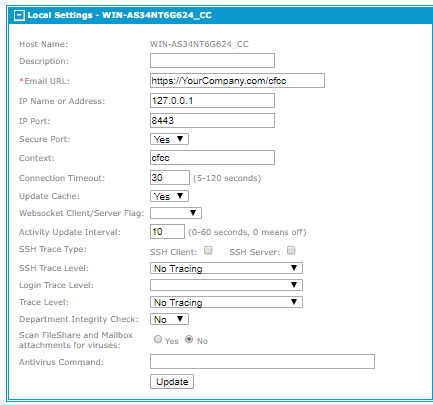Select No for virus scanning
The height and width of the screenshot is (405, 433).
point(189,339)
